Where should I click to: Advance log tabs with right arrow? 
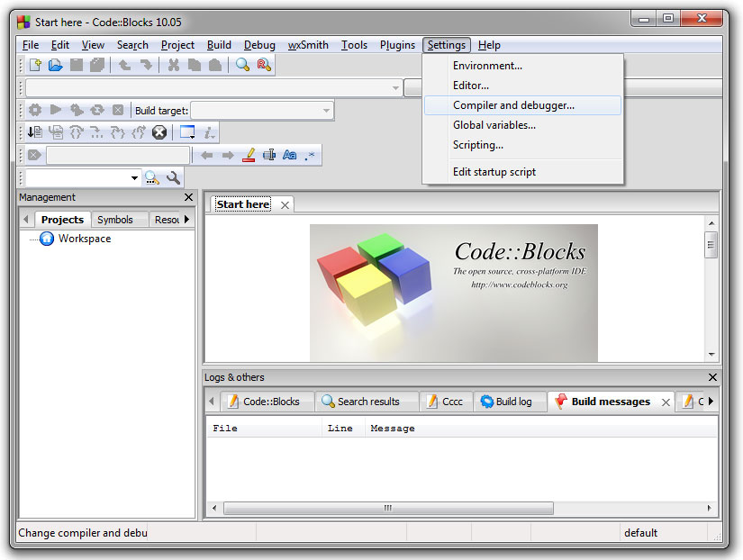point(711,401)
